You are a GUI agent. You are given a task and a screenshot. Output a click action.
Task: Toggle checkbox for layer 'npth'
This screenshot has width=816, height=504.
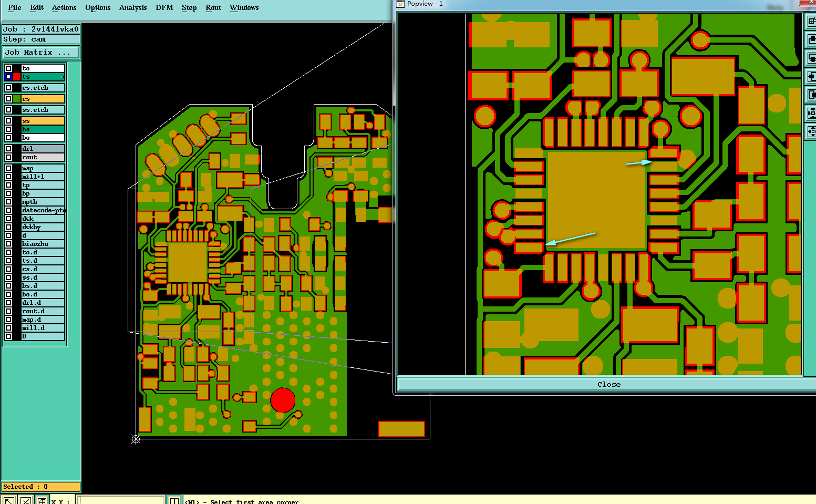point(8,202)
